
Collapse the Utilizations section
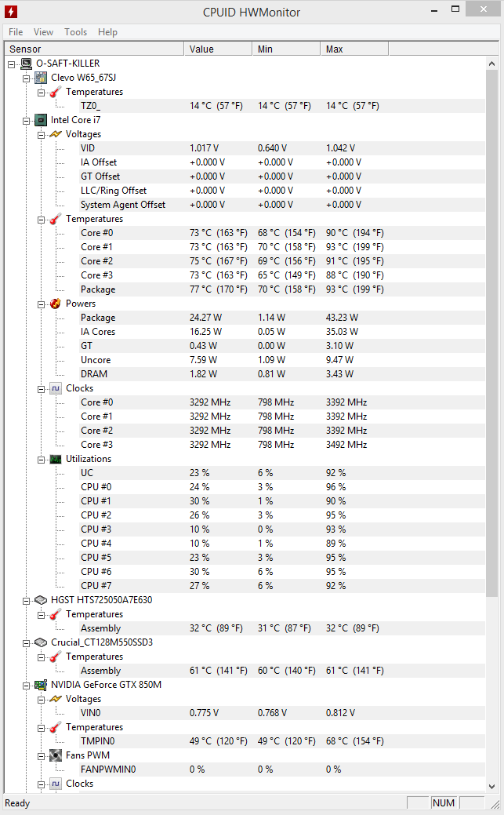point(41,460)
